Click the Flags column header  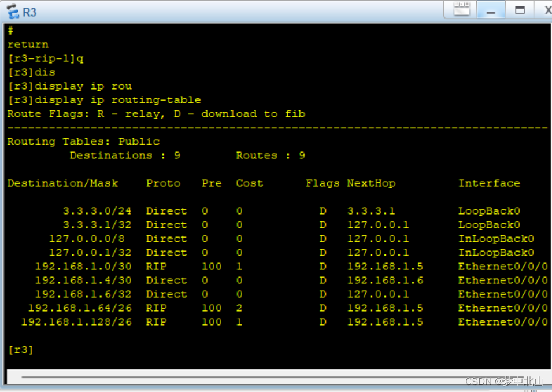coord(323,183)
